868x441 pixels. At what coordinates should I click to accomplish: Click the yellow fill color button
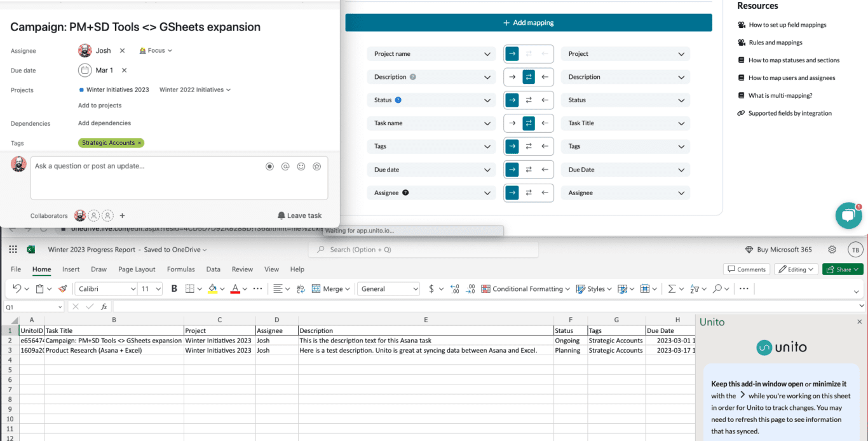point(212,288)
